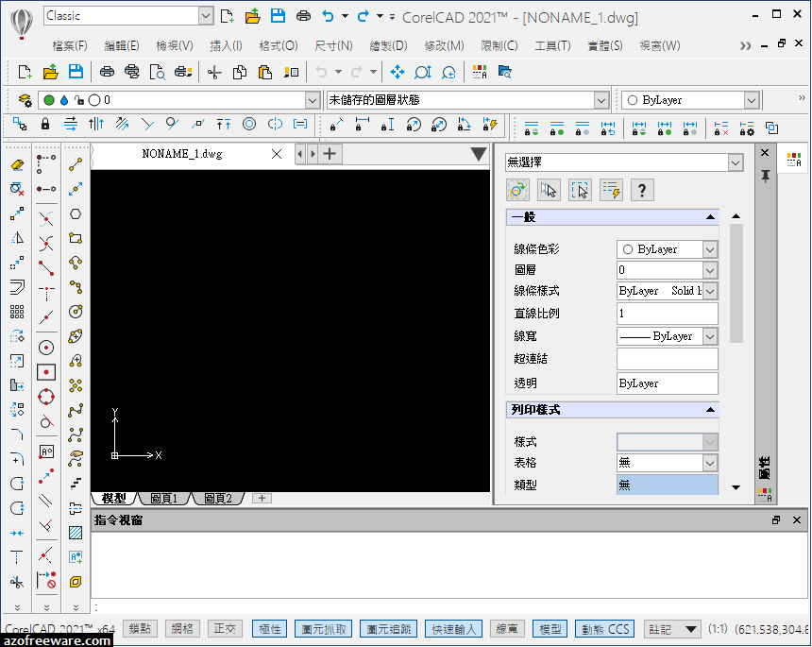Enable 正交 ortho mode
Image resolution: width=812 pixels, height=647 pixels.
pos(225,628)
